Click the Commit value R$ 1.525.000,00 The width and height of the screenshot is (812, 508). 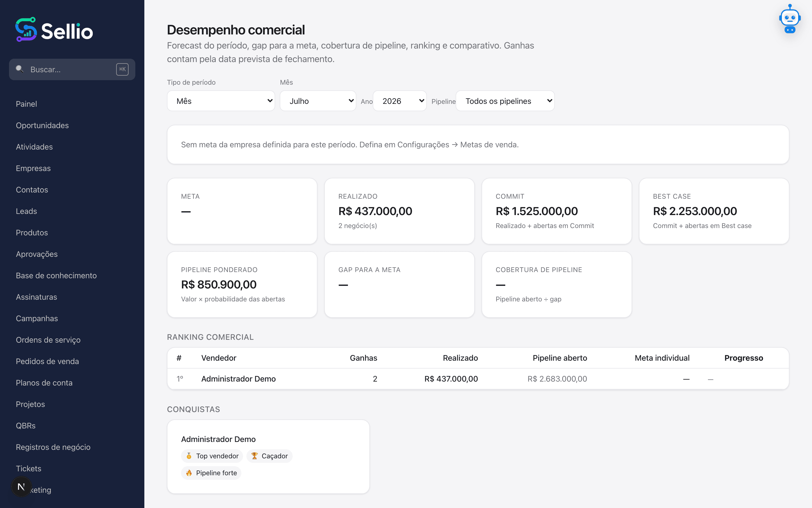537,211
